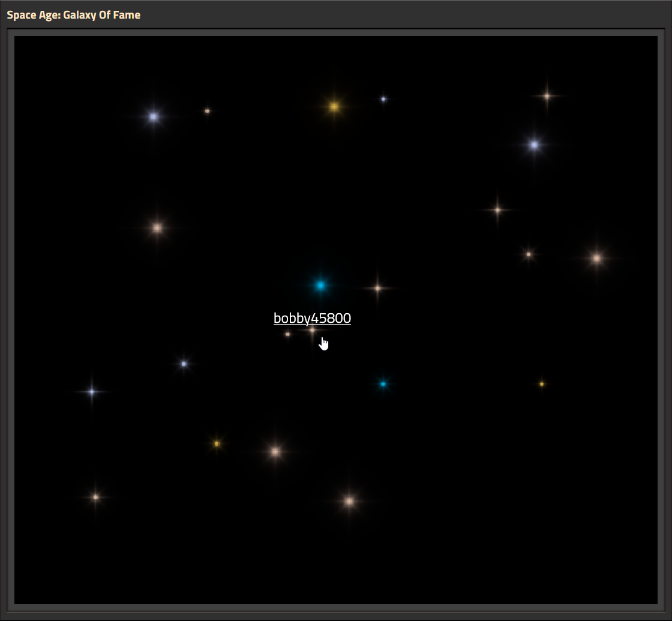Select the large cyan star above bobby45800
Screen dimensions: 672x621
click(x=320, y=286)
